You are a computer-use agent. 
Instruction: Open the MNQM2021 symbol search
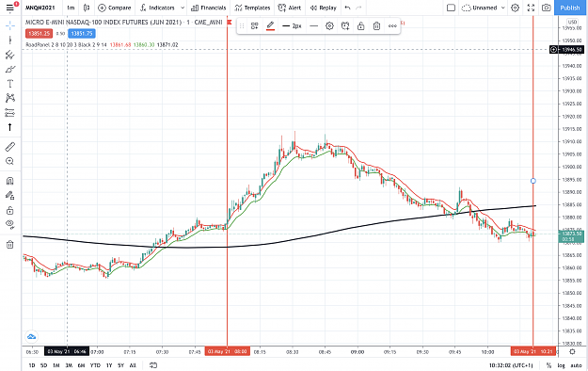pos(40,8)
